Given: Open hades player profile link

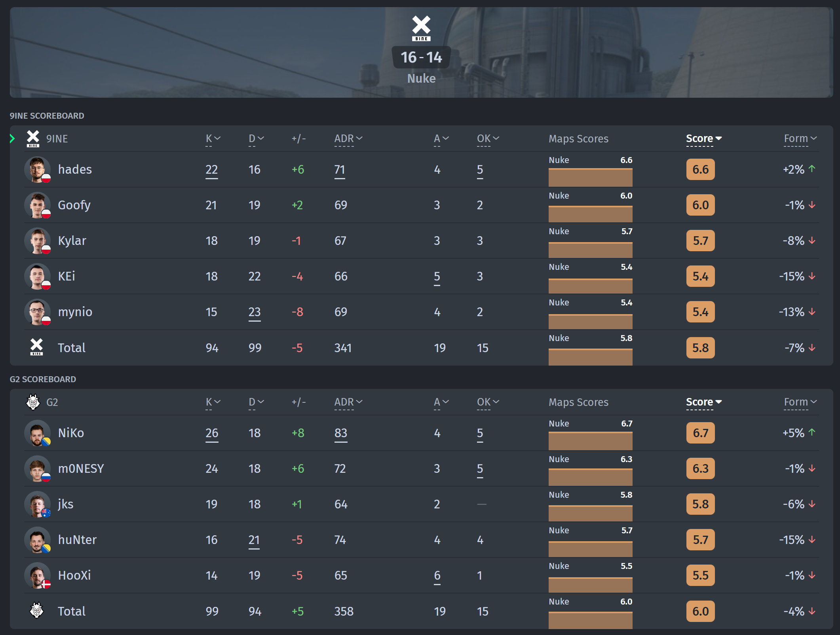Looking at the screenshot, I should coord(75,169).
